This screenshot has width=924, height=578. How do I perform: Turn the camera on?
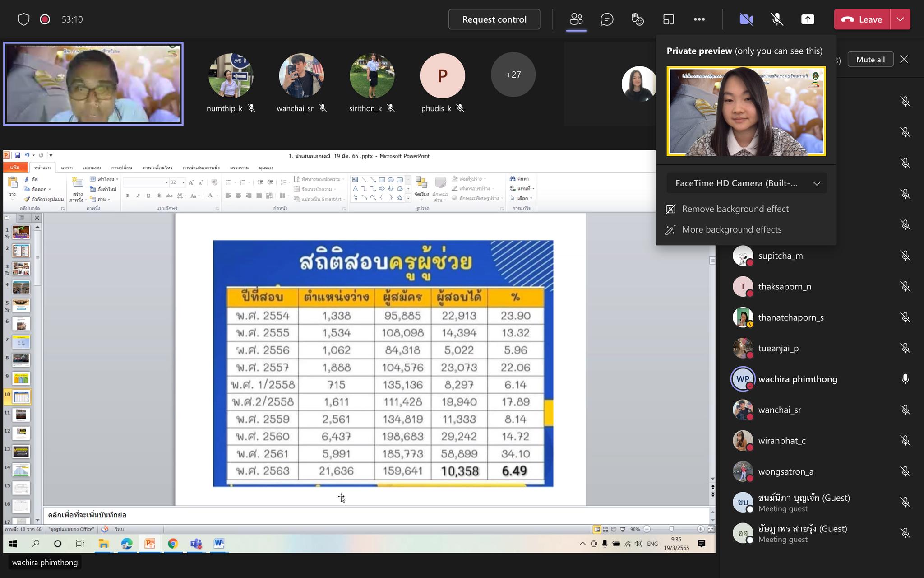746,19
